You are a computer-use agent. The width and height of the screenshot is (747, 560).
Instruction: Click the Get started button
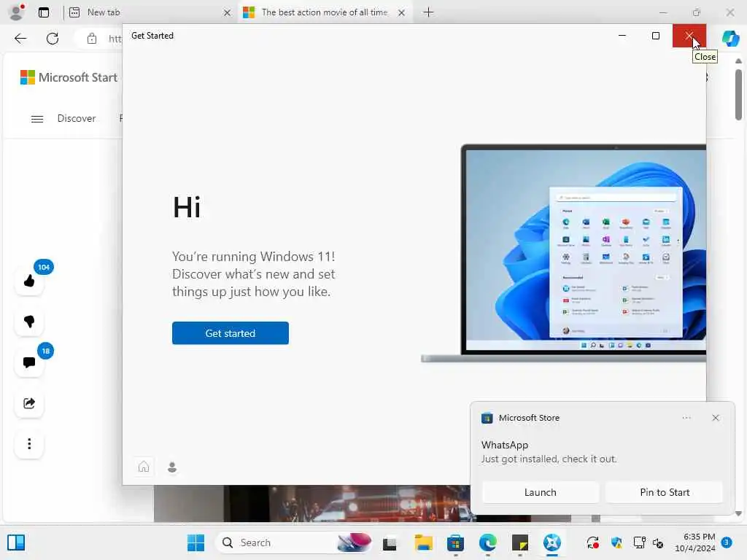tap(230, 332)
